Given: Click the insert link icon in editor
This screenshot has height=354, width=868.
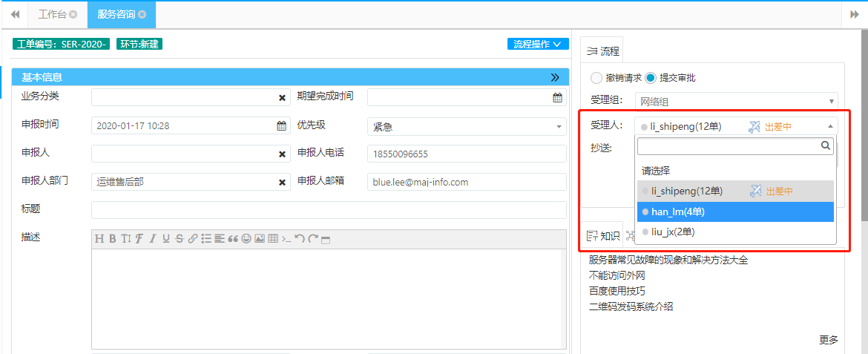Looking at the screenshot, I should (x=192, y=239).
